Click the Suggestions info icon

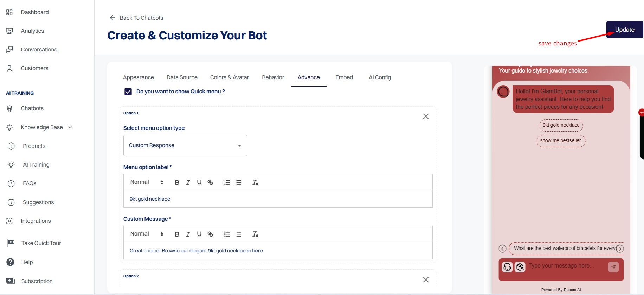pyautogui.click(x=11, y=202)
